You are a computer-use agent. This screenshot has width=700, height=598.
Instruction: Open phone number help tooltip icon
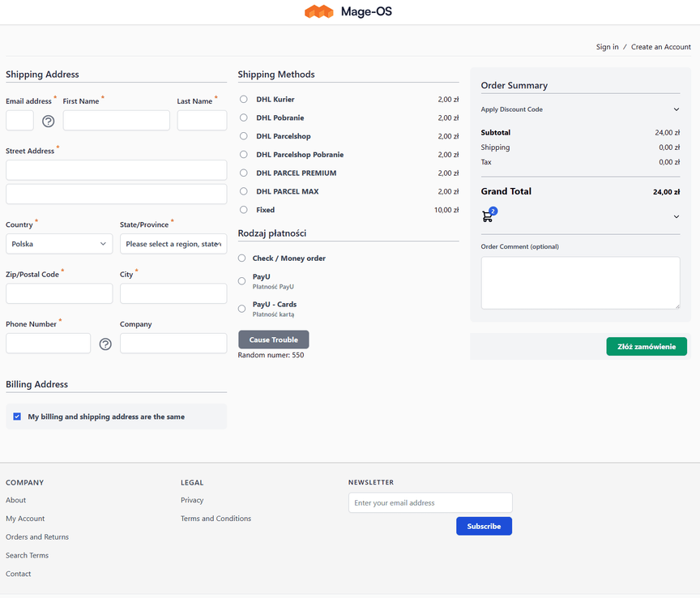click(x=105, y=344)
